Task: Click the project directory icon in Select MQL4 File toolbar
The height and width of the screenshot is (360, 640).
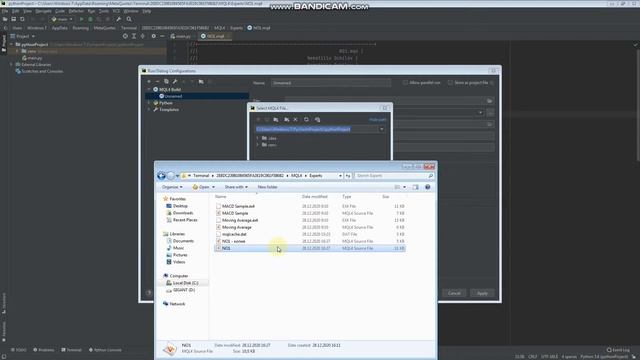Action: pyautogui.click(x=276, y=120)
